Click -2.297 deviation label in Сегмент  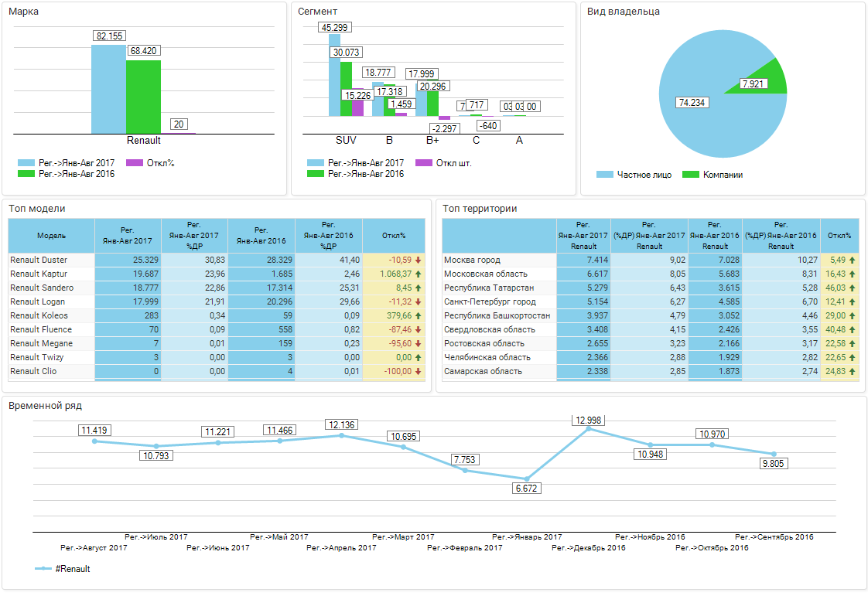pos(445,129)
